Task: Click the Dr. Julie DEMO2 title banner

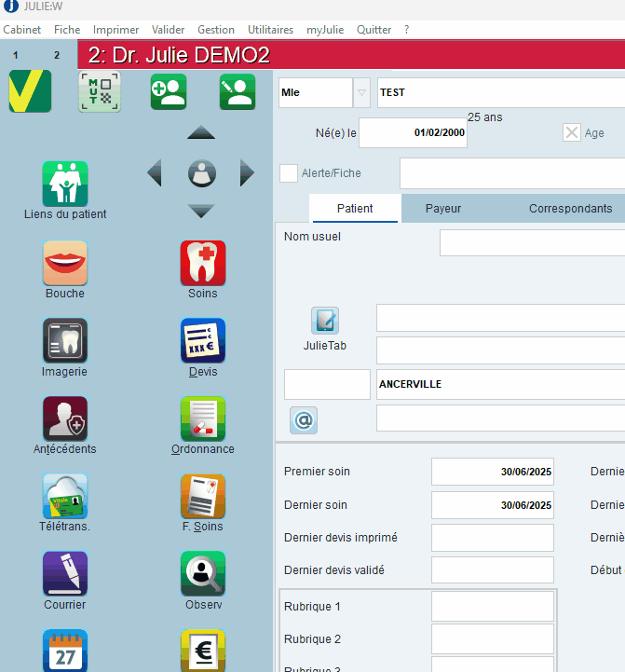Action: [x=351, y=54]
